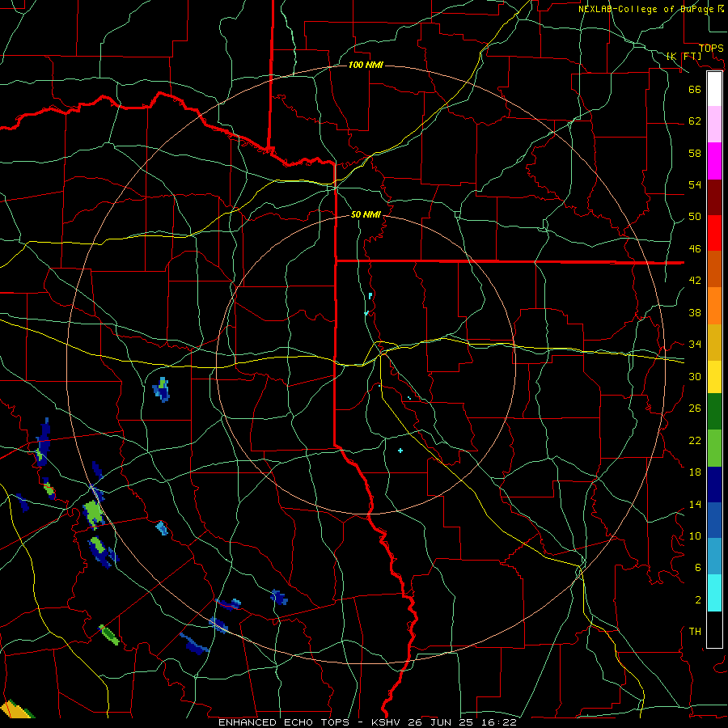Choose the navy blue swatch in the legend
The width and height of the screenshot is (728, 728).
714,485
